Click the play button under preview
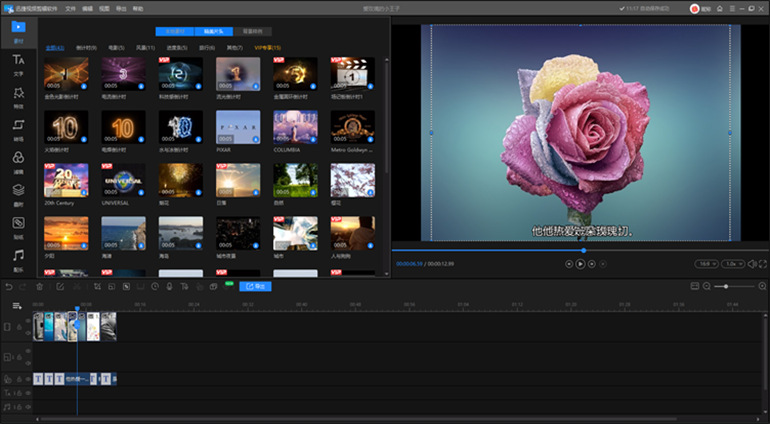The height and width of the screenshot is (424, 770). click(580, 264)
